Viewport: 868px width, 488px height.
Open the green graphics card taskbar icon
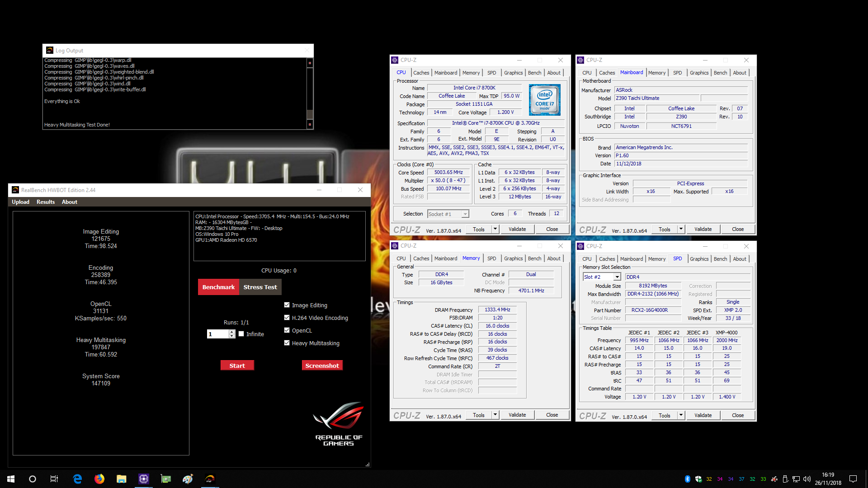pos(165,479)
